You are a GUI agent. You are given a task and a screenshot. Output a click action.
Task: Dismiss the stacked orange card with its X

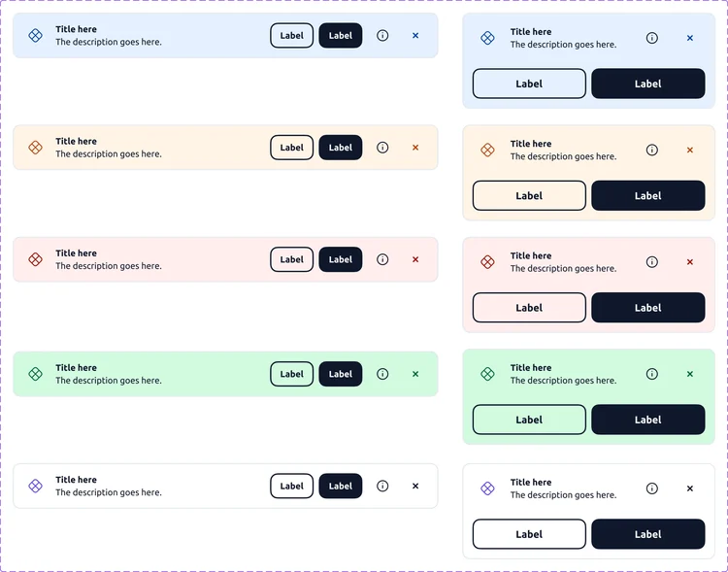pos(690,150)
